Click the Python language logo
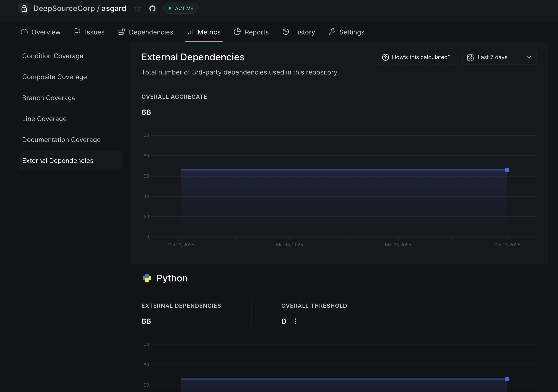Image resolution: width=558 pixels, height=392 pixels. (x=147, y=278)
